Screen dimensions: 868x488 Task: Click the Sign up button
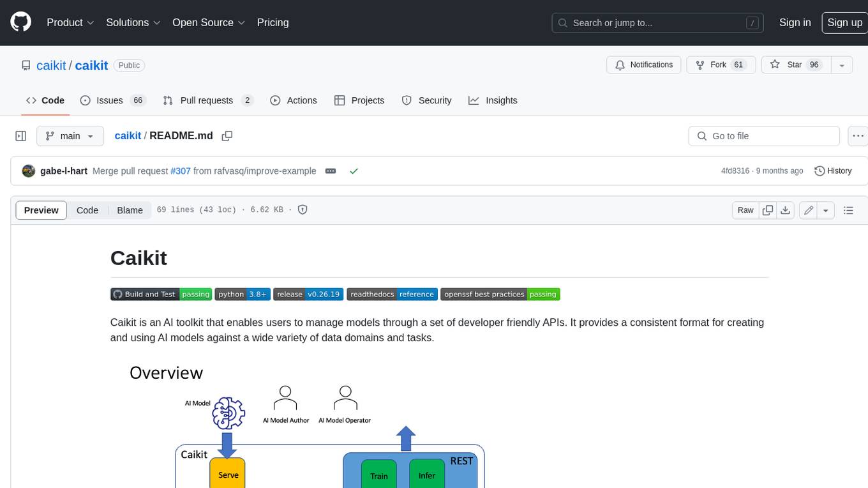pyautogui.click(x=844, y=22)
